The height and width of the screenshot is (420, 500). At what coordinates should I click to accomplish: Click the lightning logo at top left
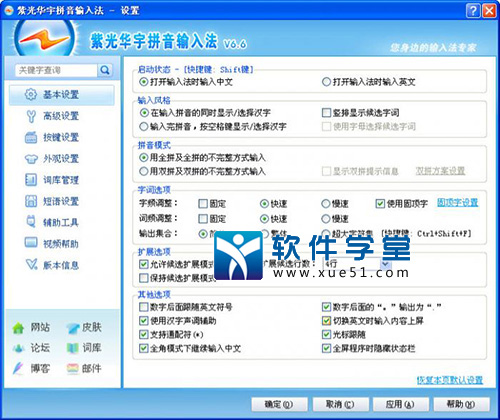pyautogui.click(x=44, y=38)
